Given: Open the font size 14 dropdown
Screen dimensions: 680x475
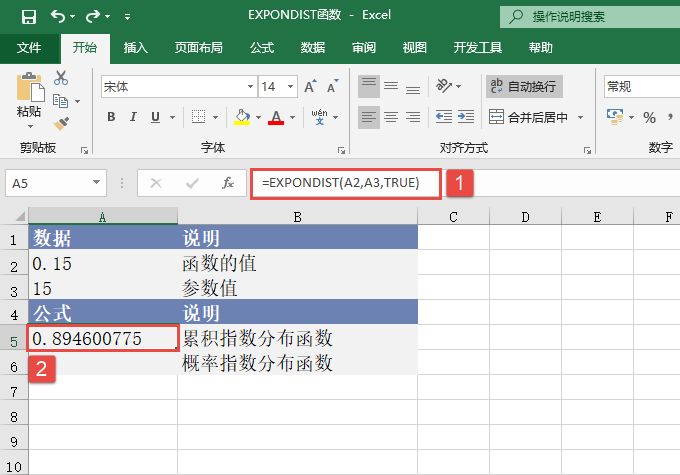Looking at the screenshot, I should (290, 87).
